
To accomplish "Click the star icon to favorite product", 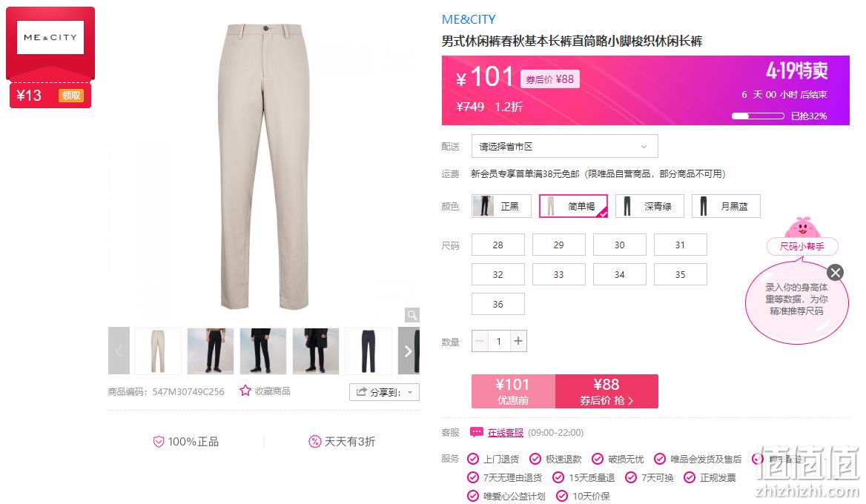I will pyautogui.click(x=245, y=391).
